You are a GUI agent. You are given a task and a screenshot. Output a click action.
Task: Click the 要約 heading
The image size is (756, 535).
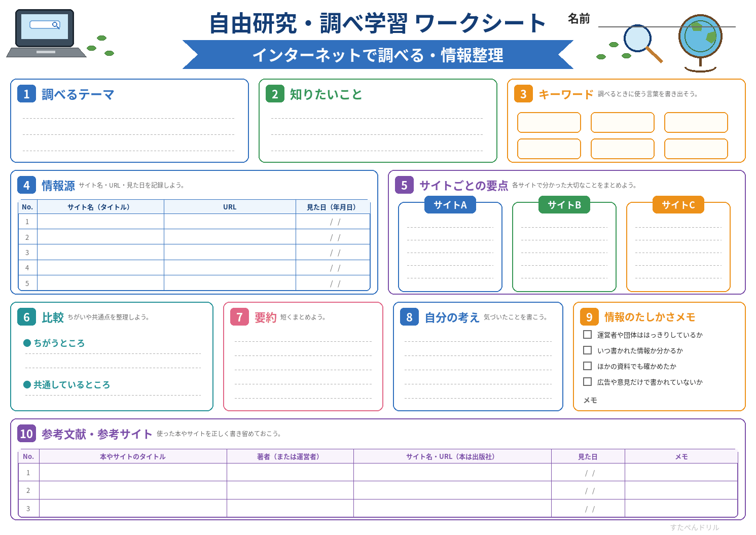tap(265, 317)
